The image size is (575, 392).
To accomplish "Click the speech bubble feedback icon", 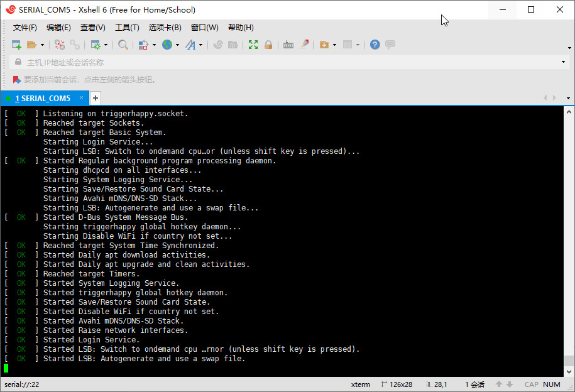I will point(390,45).
